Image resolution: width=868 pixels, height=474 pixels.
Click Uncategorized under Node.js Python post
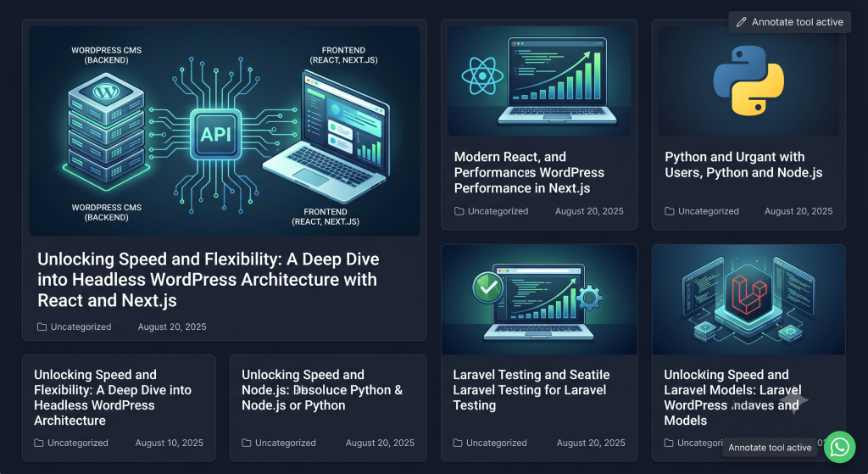[285, 443]
